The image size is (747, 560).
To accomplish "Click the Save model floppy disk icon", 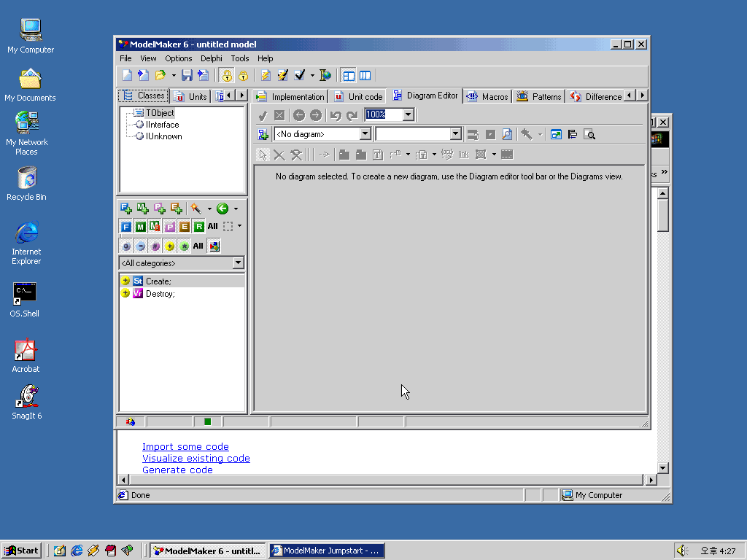I will coord(187,75).
